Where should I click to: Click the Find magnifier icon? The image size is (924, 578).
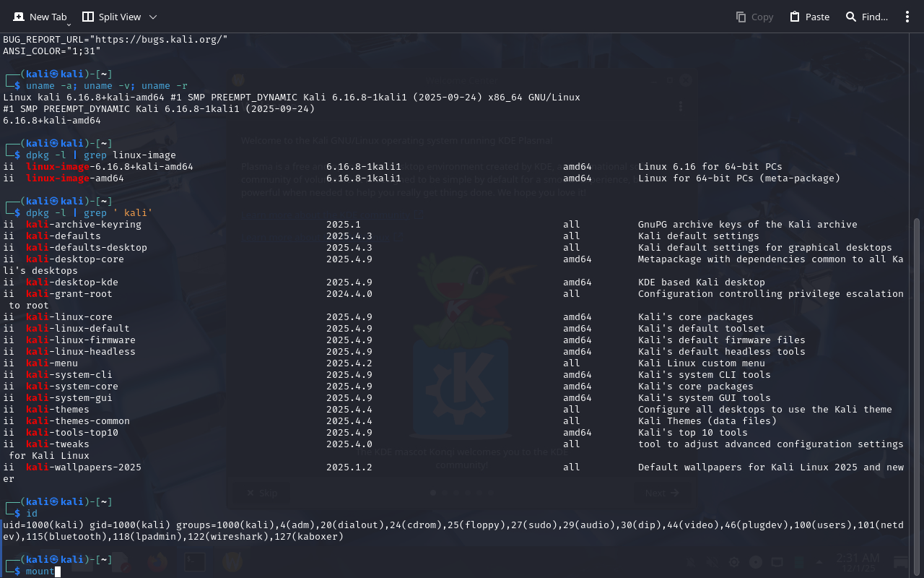[x=851, y=17]
